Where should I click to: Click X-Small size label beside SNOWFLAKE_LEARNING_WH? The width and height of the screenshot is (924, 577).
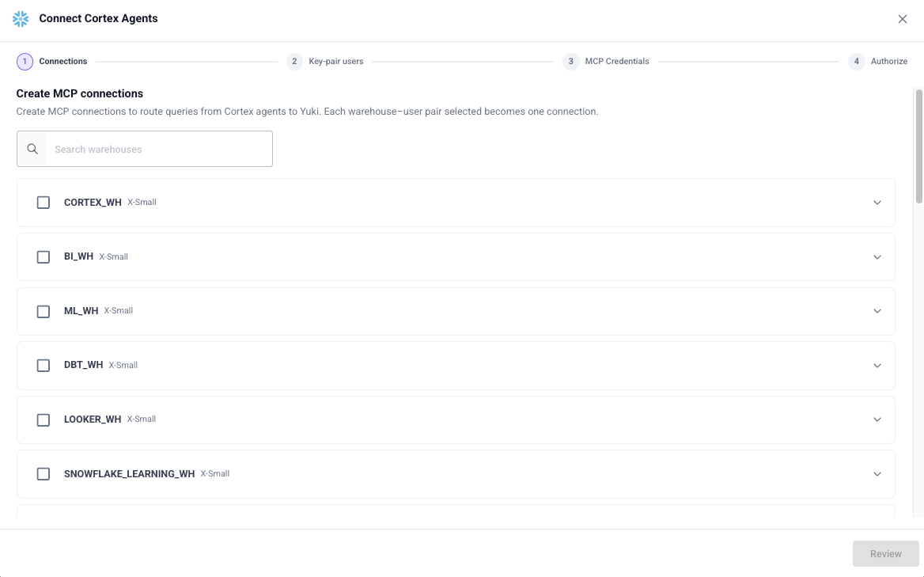(x=215, y=473)
